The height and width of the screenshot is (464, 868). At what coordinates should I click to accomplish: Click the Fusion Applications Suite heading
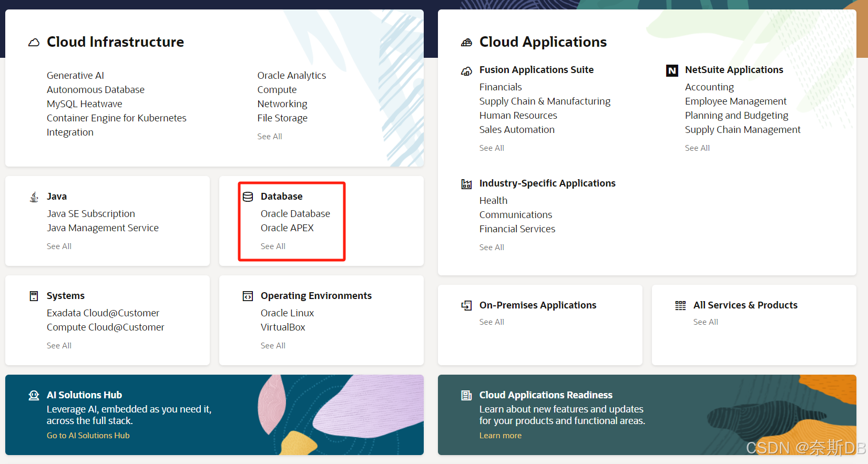click(536, 70)
